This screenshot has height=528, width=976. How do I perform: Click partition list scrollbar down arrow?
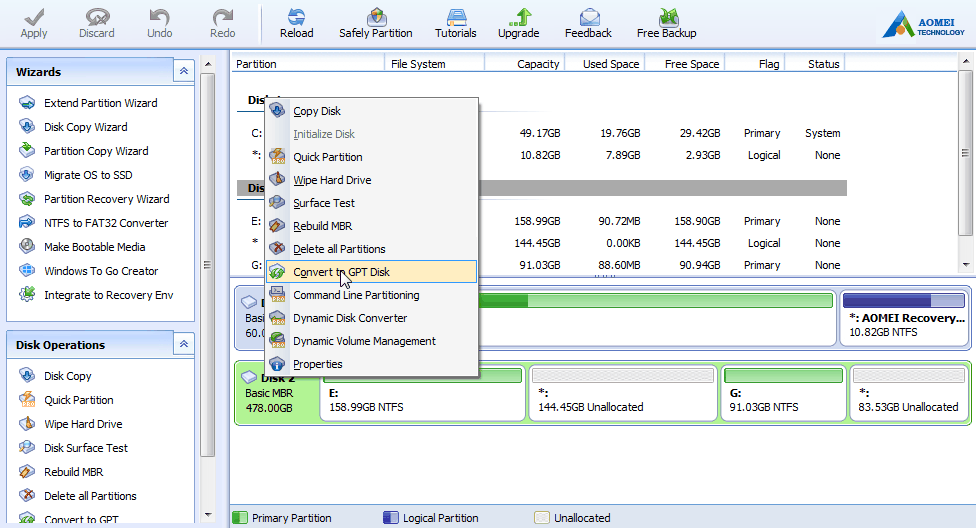(966, 265)
